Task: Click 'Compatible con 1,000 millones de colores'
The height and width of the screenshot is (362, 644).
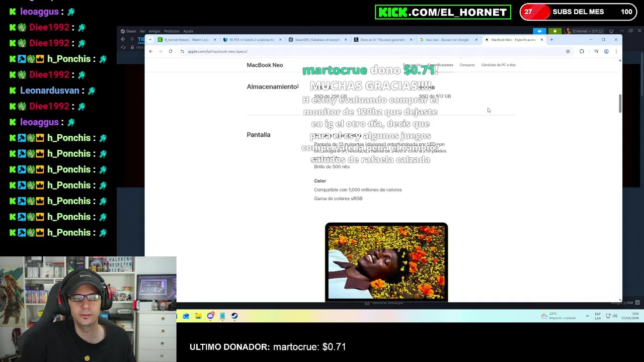Action: tap(358, 190)
